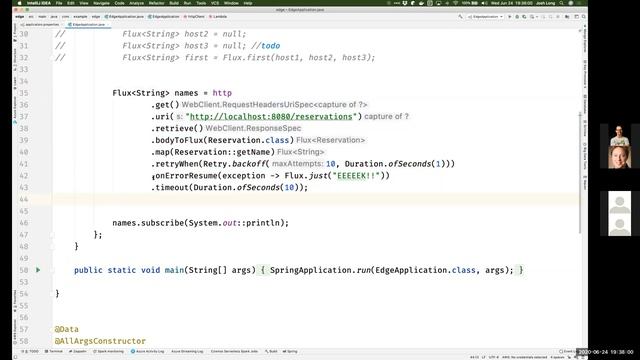The height and width of the screenshot is (360, 640).
Task: Open the Apple menu
Action: [19, 3]
